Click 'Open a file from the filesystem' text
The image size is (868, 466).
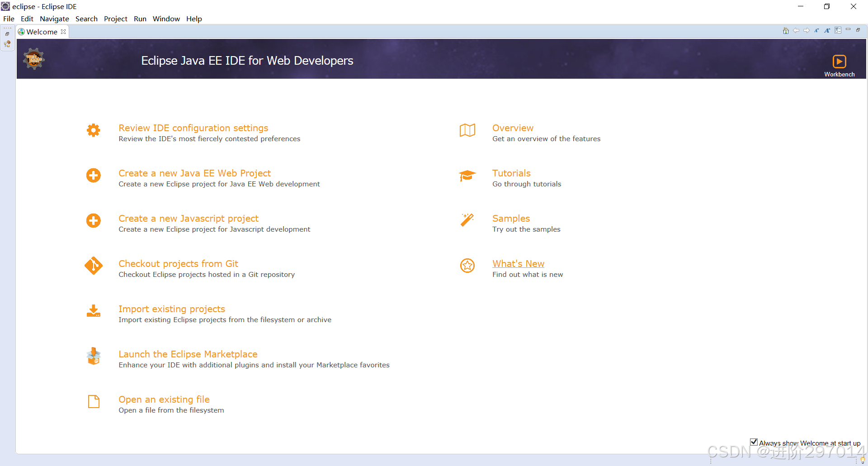(x=171, y=410)
